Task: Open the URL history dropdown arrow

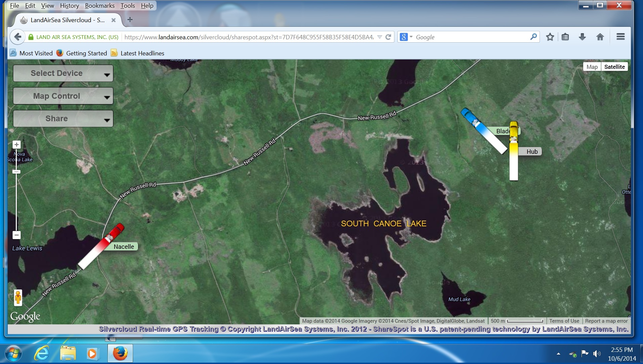Action: [x=380, y=37]
